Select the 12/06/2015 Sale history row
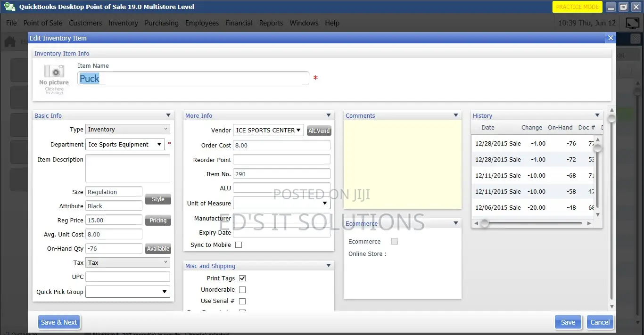 click(533, 207)
